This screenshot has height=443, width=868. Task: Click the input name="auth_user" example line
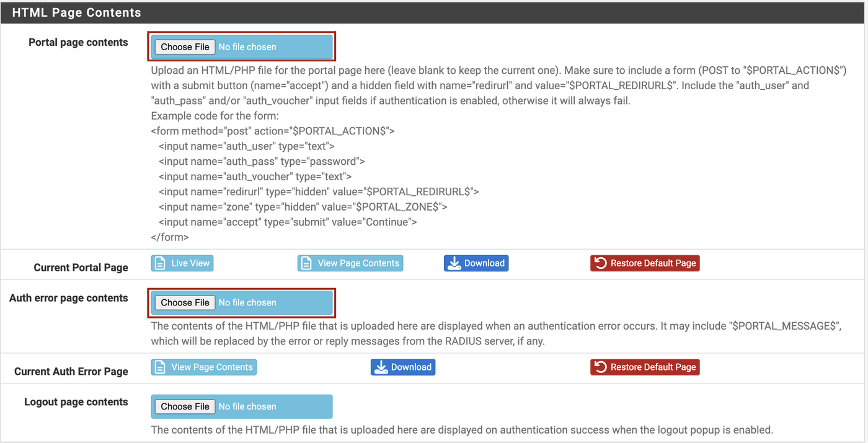[247, 146]
